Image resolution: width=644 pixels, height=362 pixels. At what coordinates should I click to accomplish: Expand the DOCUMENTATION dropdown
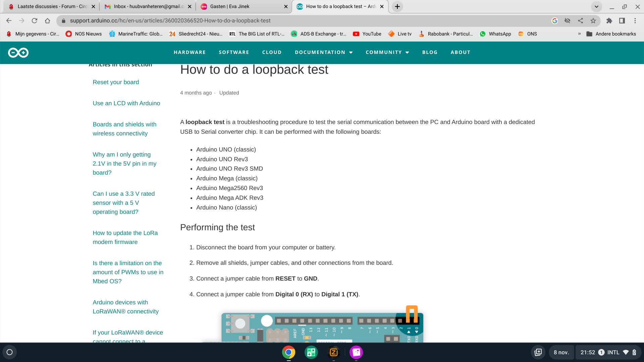point(324,52)
